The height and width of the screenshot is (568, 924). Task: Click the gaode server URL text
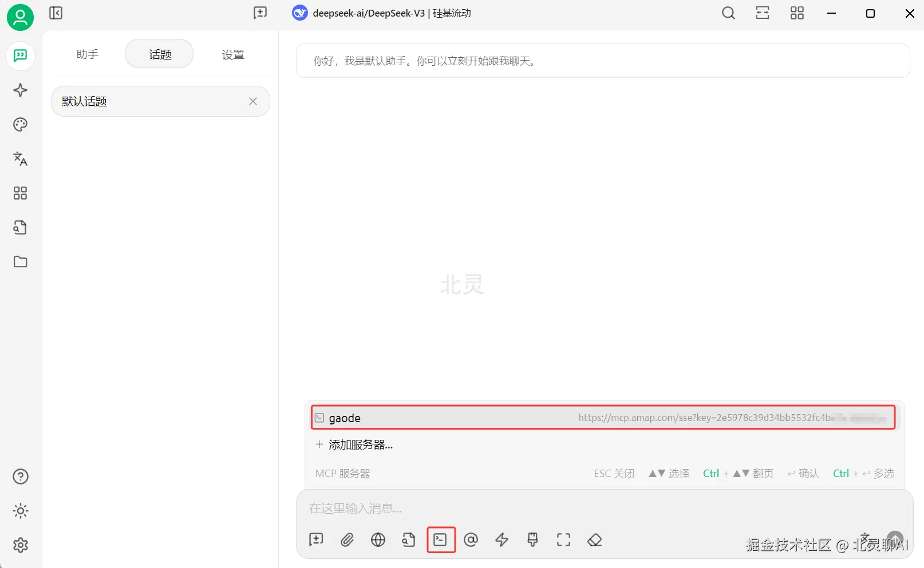pyautogui.click(x=732, y=418)
